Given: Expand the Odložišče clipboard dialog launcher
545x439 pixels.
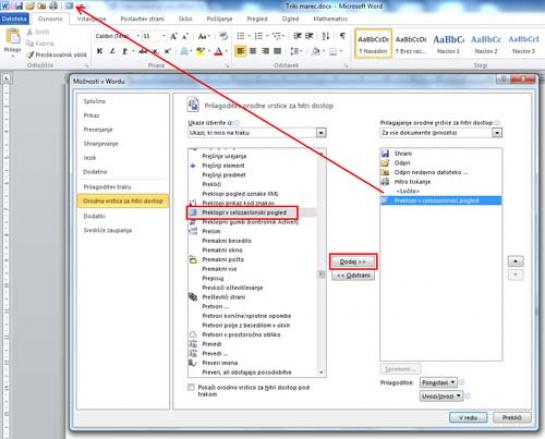Looking at the screenshot, I should point(87,66).
